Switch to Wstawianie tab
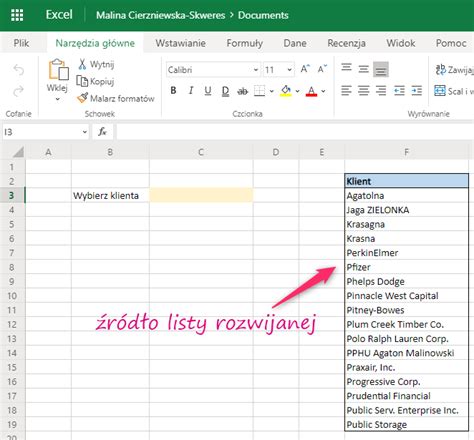Image resolution: width=474 pixels, height=440 pixels. pyautogui.click(x=180, y=43)
